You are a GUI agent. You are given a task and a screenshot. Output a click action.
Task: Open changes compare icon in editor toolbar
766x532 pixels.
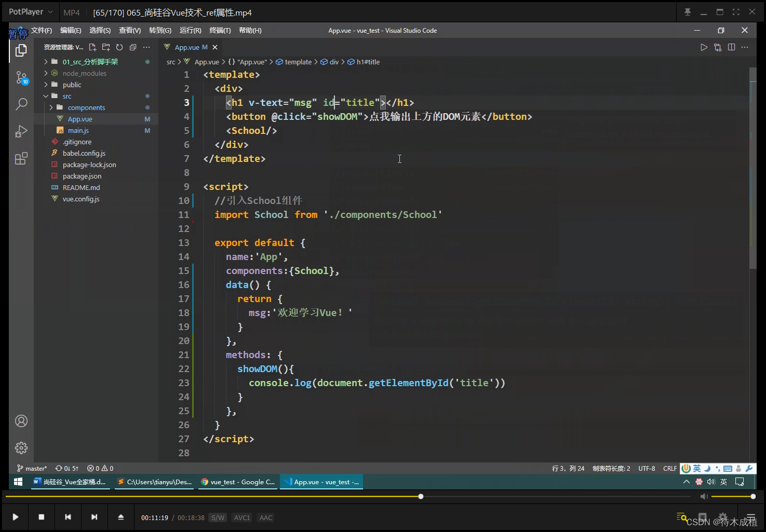[x=718, y=47]
